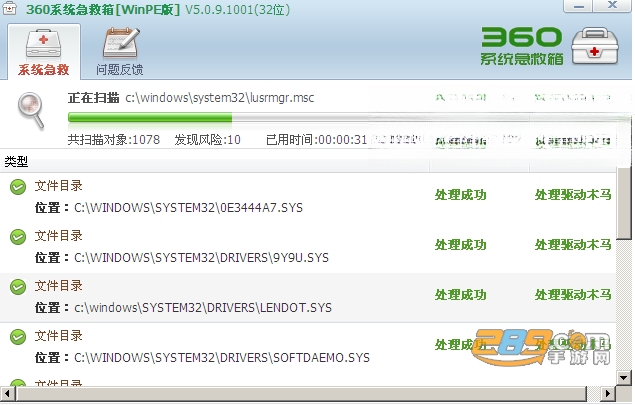Viewport: 635px width, 405px height.
Task: Click 处理成功 status for 0E3444A7.SYS row
Action: pyautogui.click(x=460, y=195)
